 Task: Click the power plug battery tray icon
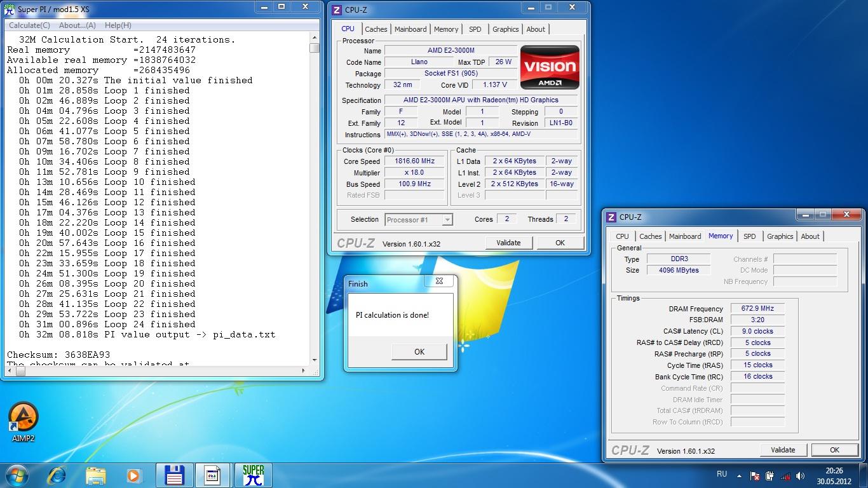point(770,475)
